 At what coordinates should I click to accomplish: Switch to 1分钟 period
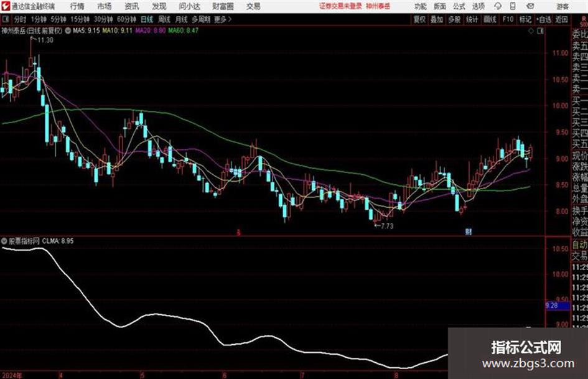39,19
